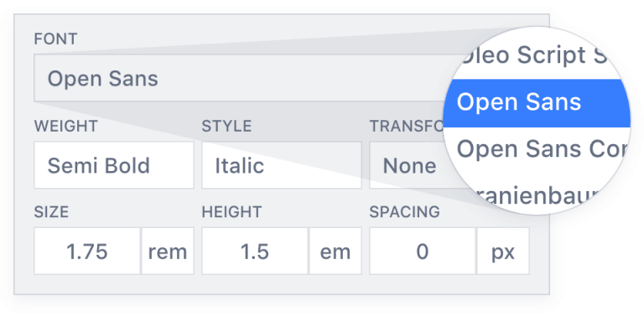Image resolution: width=644 pixels, height=322 pixels.
Task: Open the Transform dropdown set to None
Action: tap(407, 165)
